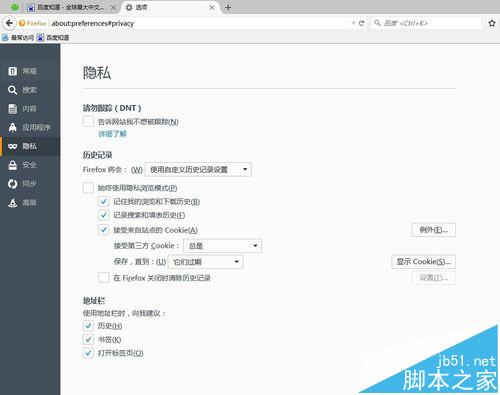Uncheck 记录搜索和填表历史
The width and height of the screenshot is (500, 395).
click(x=104, y=215)
